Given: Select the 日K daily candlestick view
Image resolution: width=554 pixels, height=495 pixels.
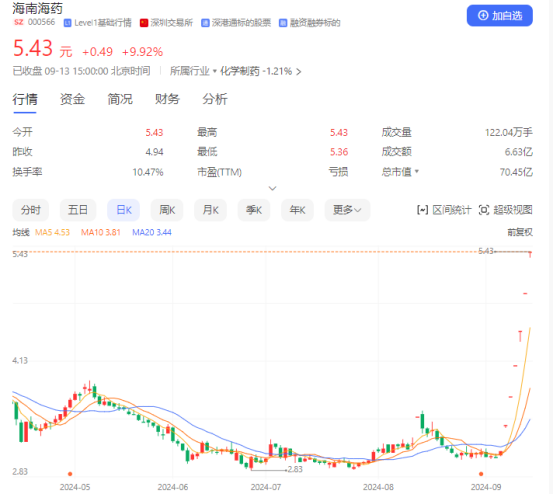Looking at the screenshot, I should [x=124, y=210].
